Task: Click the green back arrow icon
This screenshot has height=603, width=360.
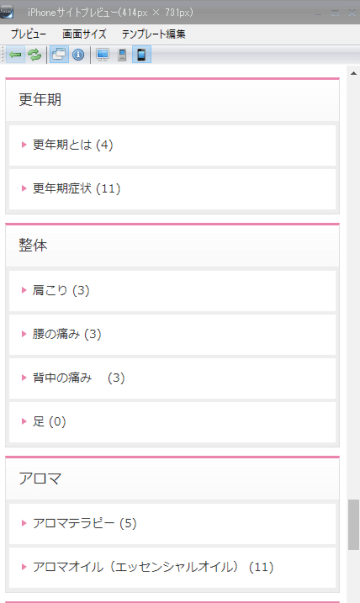Action: click(16, 55)
